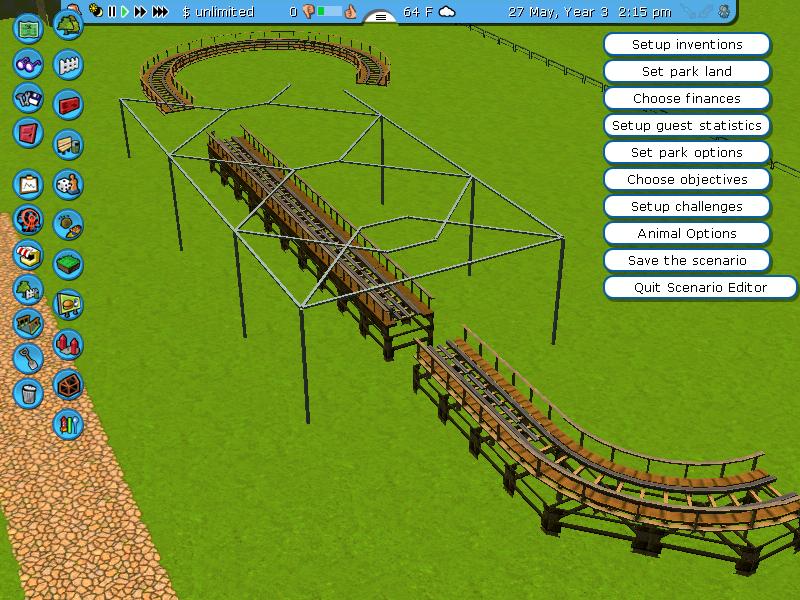800x600 pixels.
Task: Open the white picket fences icon
Action: (68, 65)
